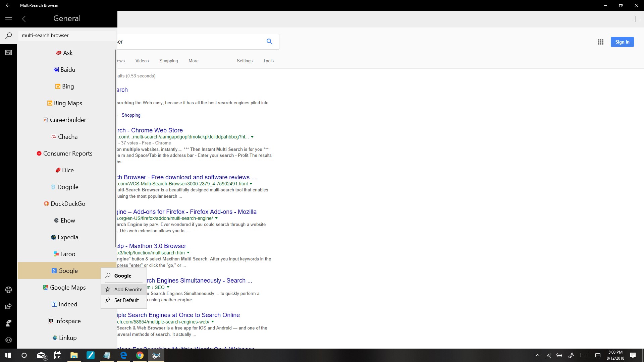644x362 pixels.
Task: Open Microsoft Edge from the taskbar
Action: click(x=123, y=355)
